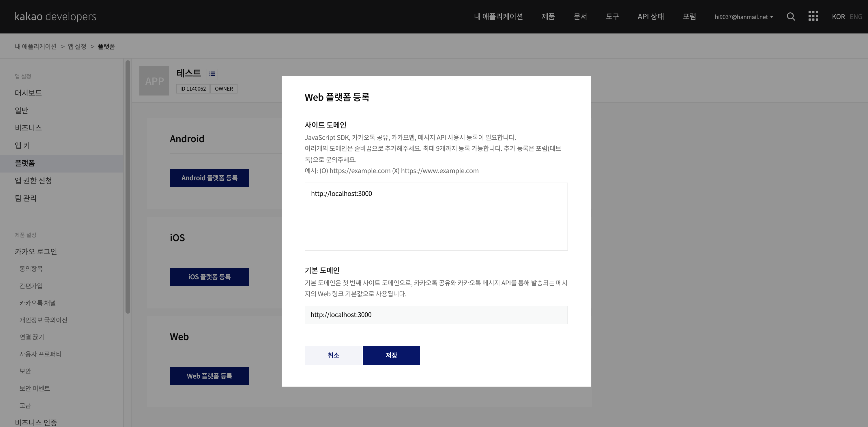Select KOR language option
Viewport: 868px width, 427px height.
point(838,16)
